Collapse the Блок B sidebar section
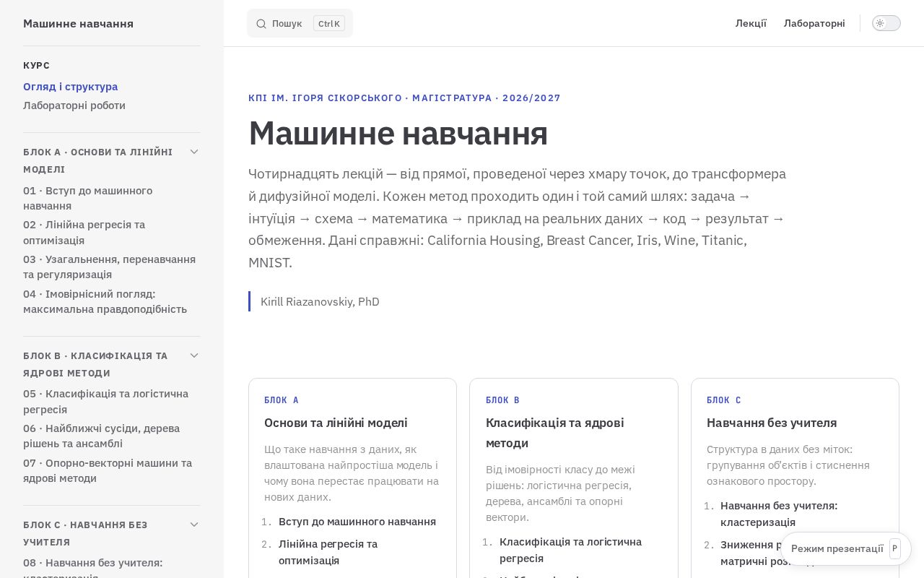This screenshot has width=924, height=578. 194,355
